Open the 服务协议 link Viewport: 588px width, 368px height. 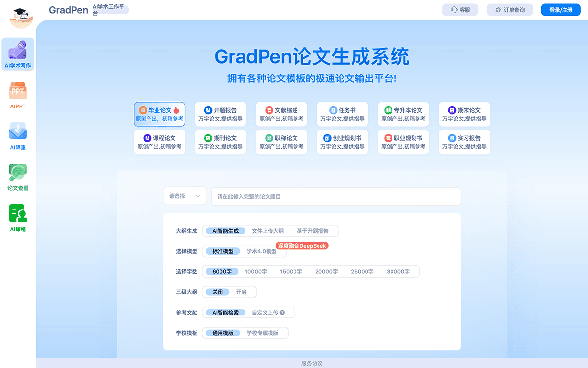tap(311, 363)
